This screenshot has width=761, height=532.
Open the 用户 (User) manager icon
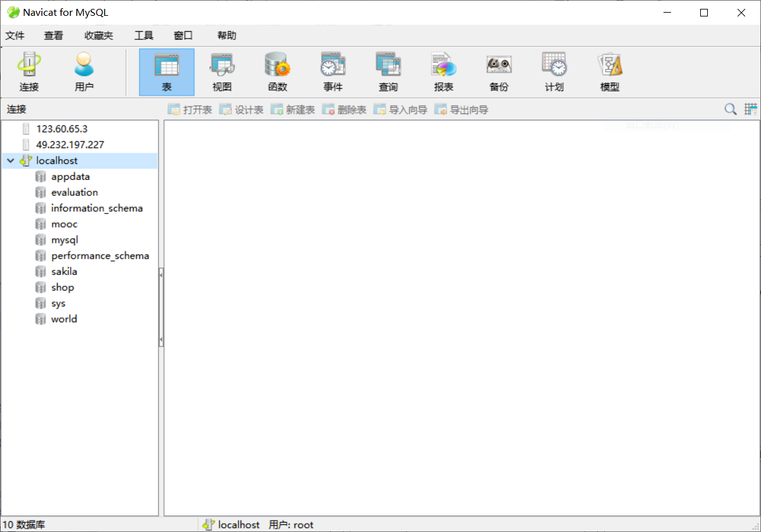click(84, 72)
